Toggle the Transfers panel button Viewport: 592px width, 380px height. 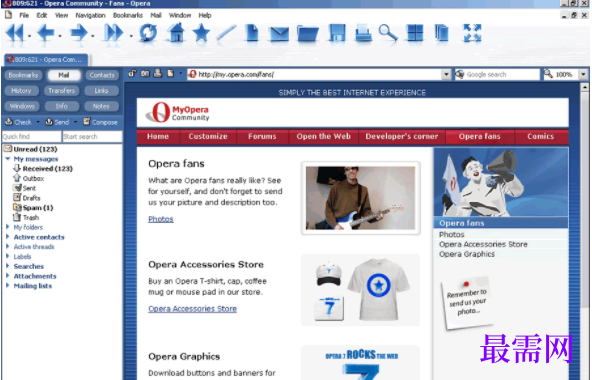click(x=62, y=91)
